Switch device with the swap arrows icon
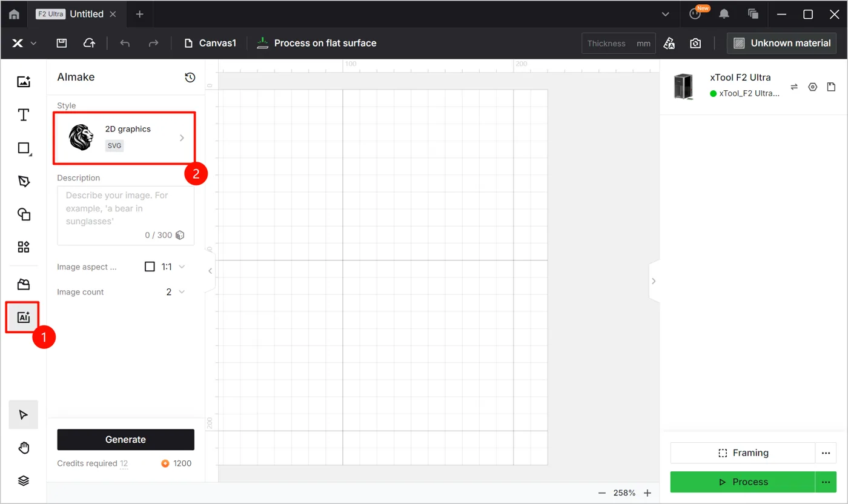848x504 pixels. 794,87
